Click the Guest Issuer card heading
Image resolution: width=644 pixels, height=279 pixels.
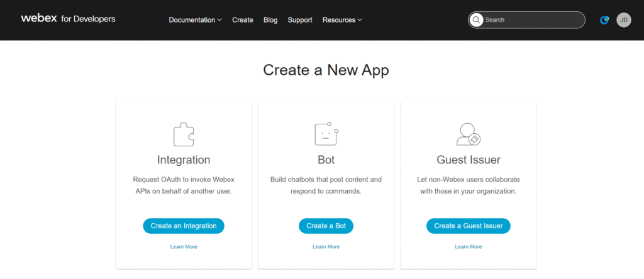coord(469,160)
